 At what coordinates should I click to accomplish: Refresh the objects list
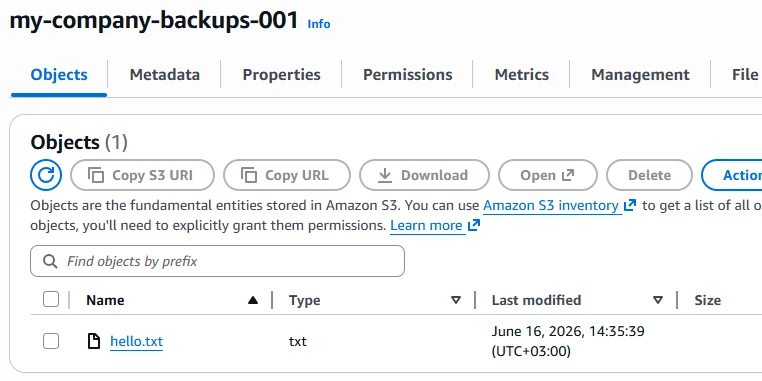[46, 175]
